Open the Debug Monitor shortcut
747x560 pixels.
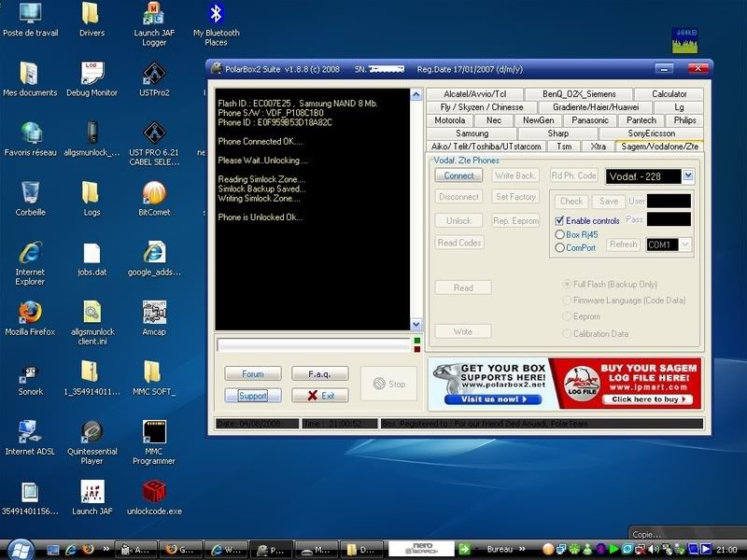[92, 78]
